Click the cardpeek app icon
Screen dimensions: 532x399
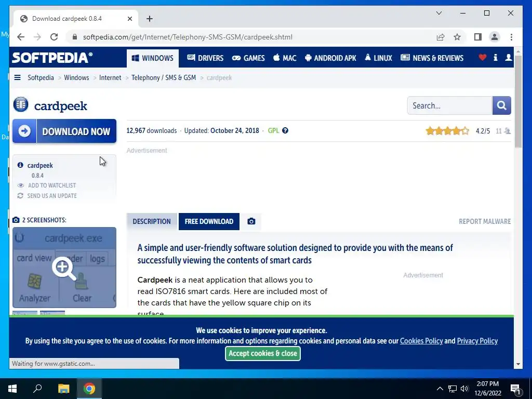tap(21, 104)
